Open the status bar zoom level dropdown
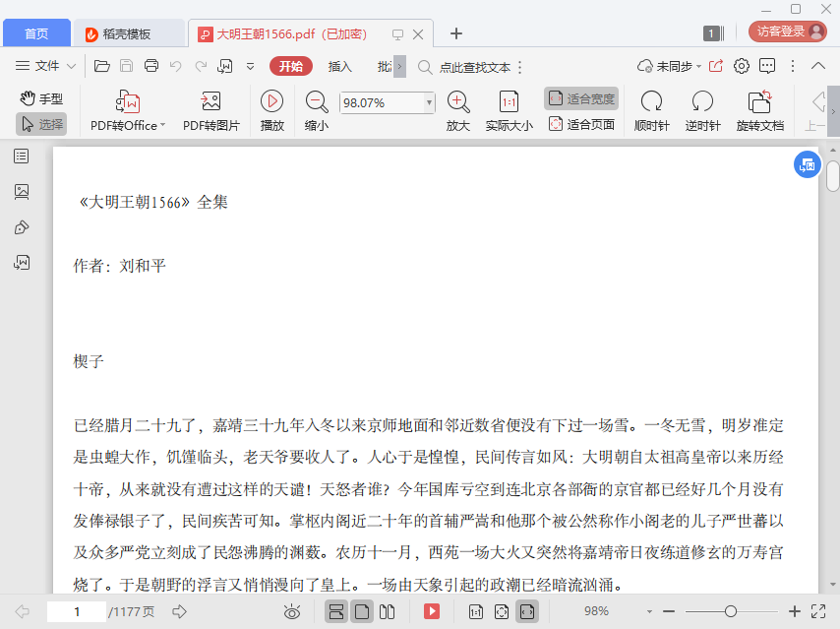 [x=649, y=611]
